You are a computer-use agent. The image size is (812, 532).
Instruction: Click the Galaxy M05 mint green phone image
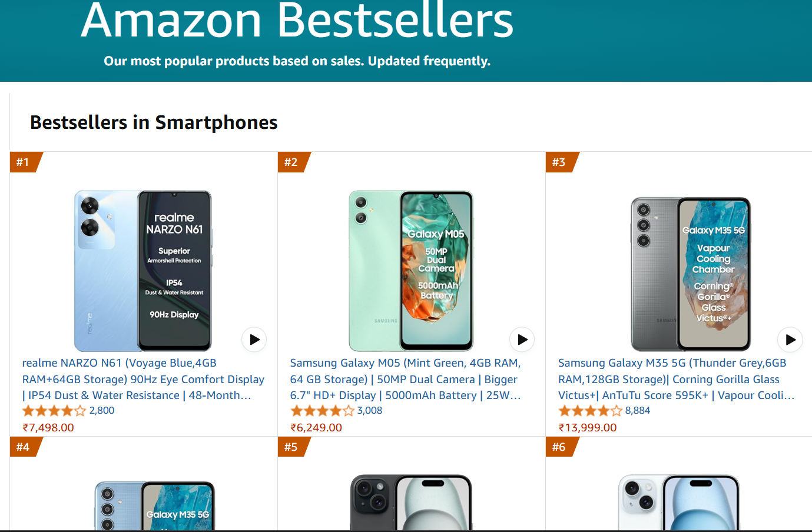pos(411,271)
